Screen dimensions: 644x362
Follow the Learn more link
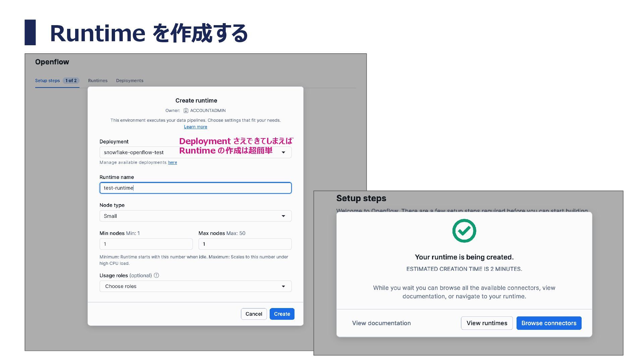(x=195, y=127)
